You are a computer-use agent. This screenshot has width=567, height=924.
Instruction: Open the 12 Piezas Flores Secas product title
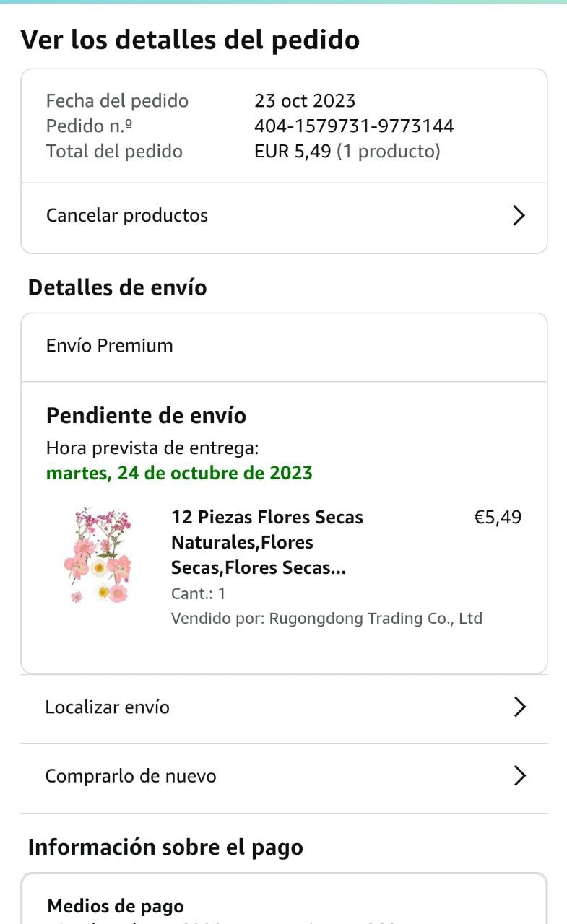coord(267,542)
